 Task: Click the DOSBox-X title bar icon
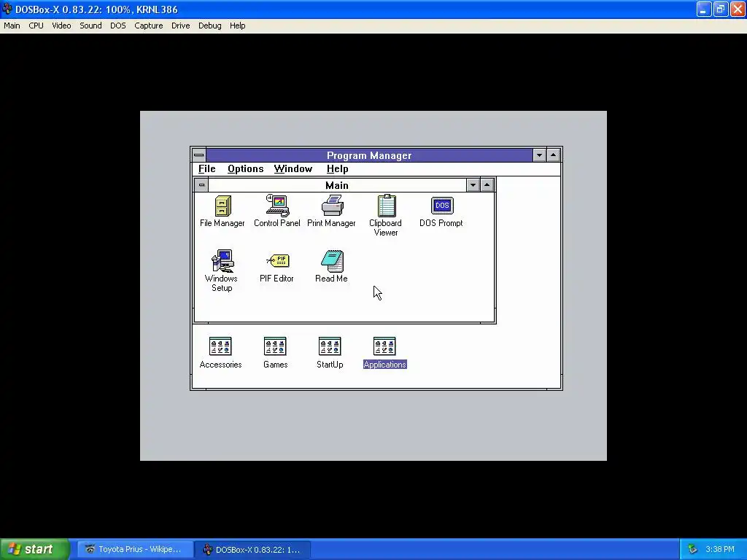coord(7,9)
